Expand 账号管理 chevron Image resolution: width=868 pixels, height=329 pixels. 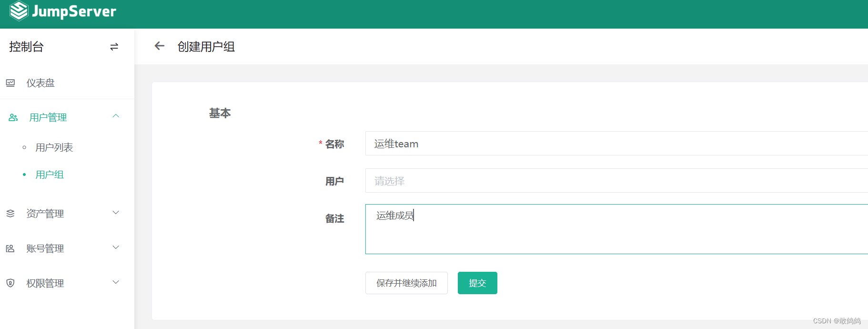(116, 247)
